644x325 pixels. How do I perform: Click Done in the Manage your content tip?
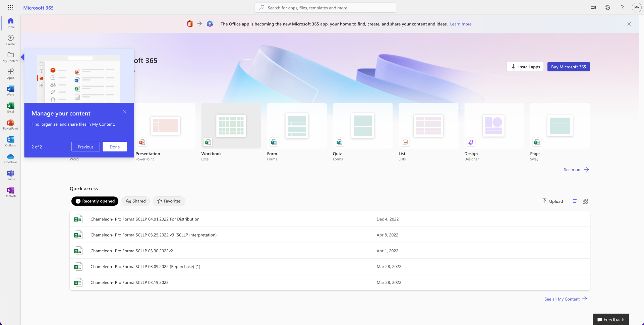[115, 147]
